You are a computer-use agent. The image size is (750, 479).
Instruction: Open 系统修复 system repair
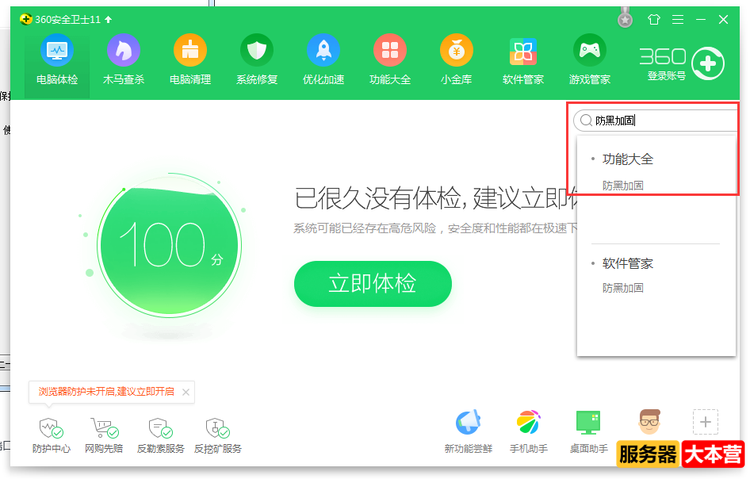coord(256,60)
